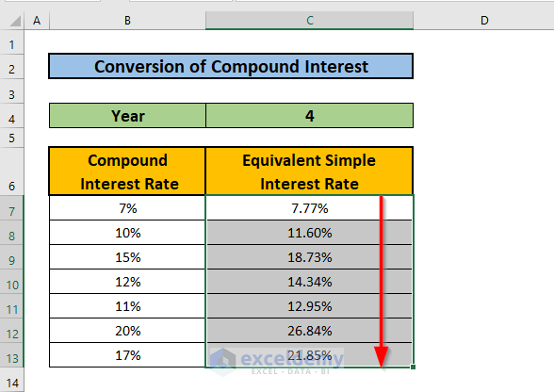Click 'Compound Interest Rate' header cell

[x=127, y=171]
